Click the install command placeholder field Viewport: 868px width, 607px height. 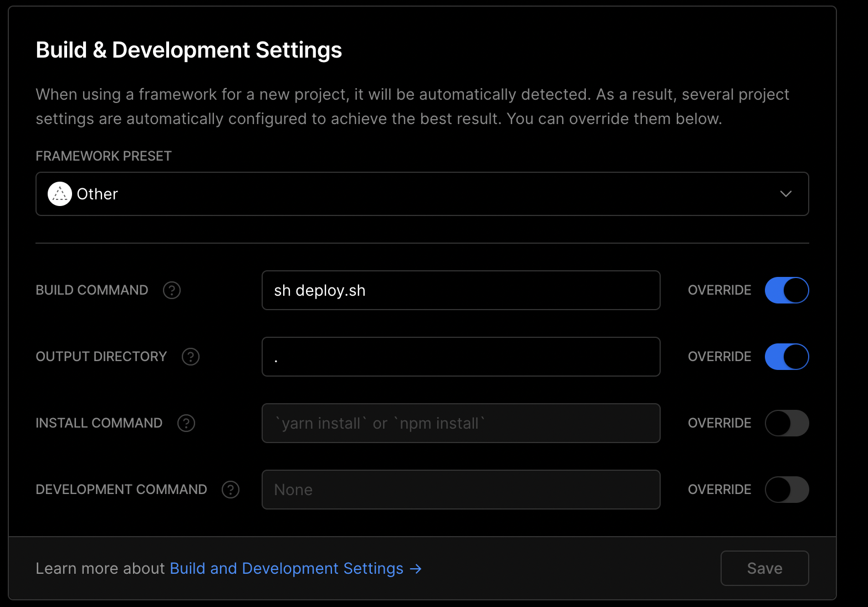pyautogui.click(x=461, y=423)
